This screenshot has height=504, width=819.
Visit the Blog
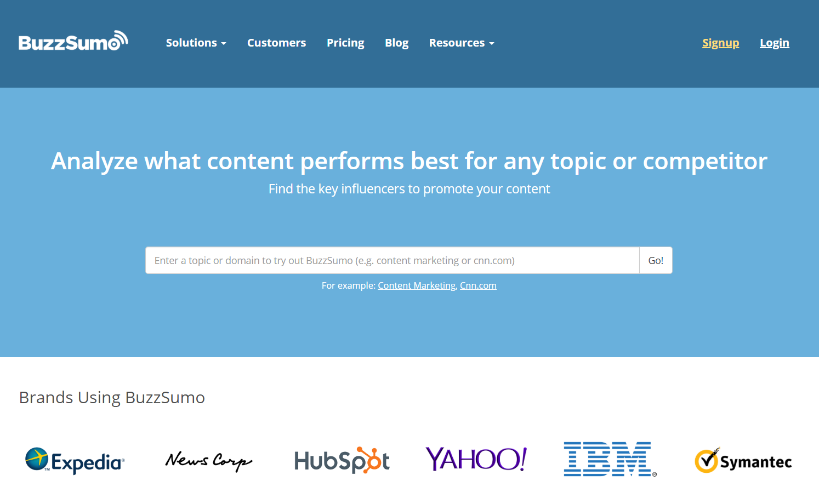tap(396, 43)
